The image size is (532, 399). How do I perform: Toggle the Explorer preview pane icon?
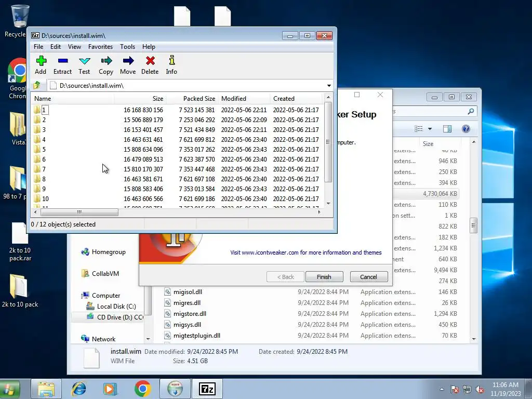pos(447,129)
